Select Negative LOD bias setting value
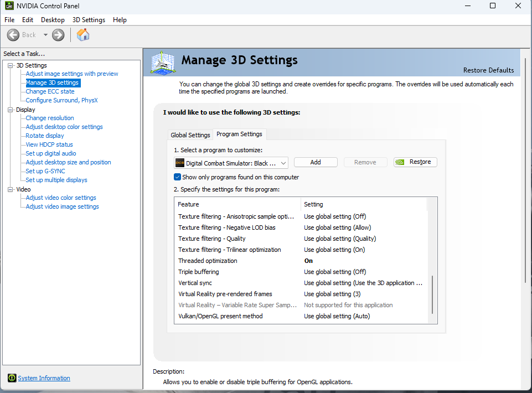This screenshot has height=393, width=532. click(x=338, y=227)
